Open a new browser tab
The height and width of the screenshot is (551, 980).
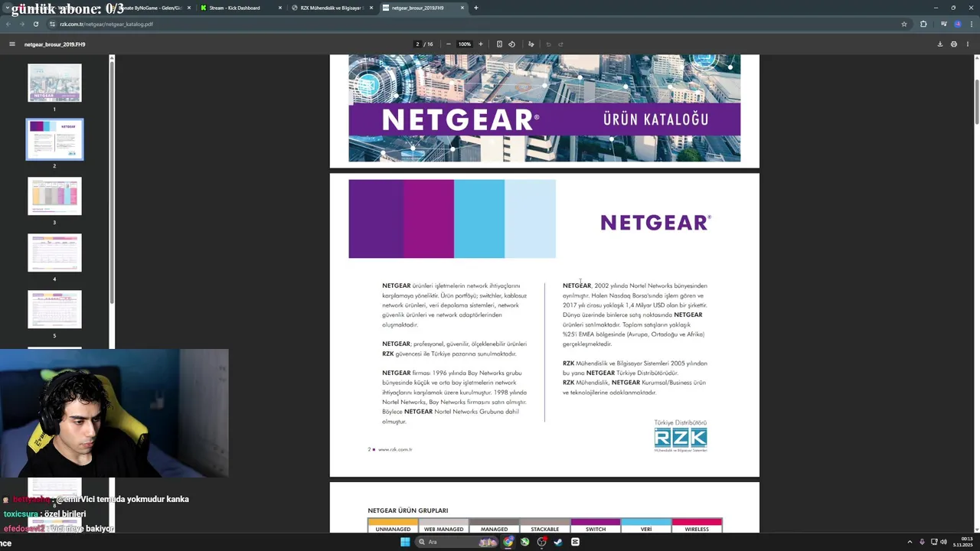tap(476, 8)
